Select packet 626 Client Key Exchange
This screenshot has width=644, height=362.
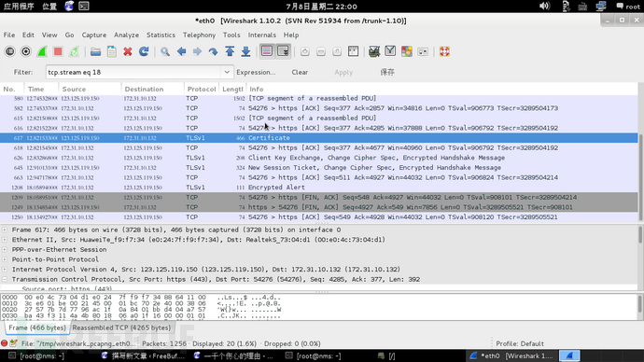318,158
